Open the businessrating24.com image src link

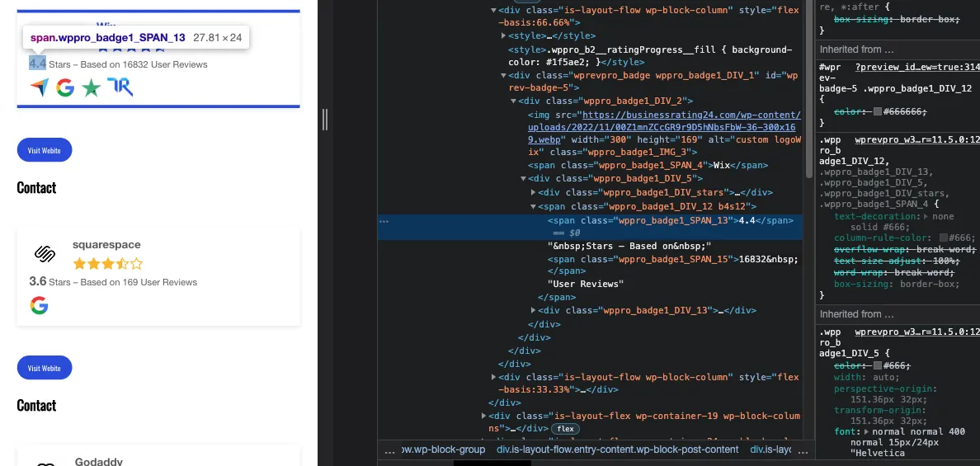coord(664,128)
